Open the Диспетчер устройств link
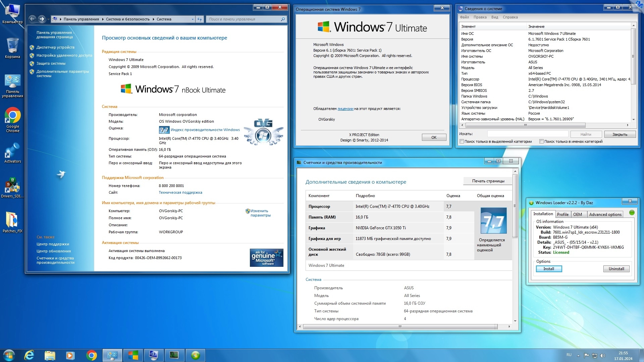The height and width of the screenshot is (362, 644). coord(55,47)
